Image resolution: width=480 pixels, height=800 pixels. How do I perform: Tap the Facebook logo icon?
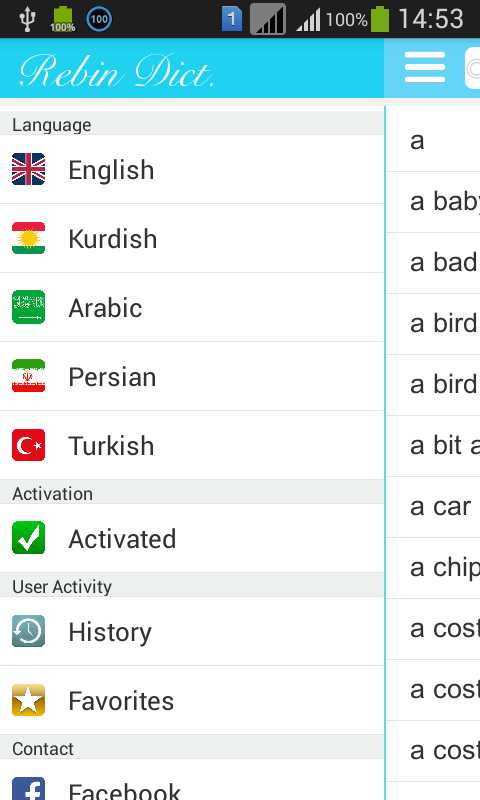pos(29,789)
